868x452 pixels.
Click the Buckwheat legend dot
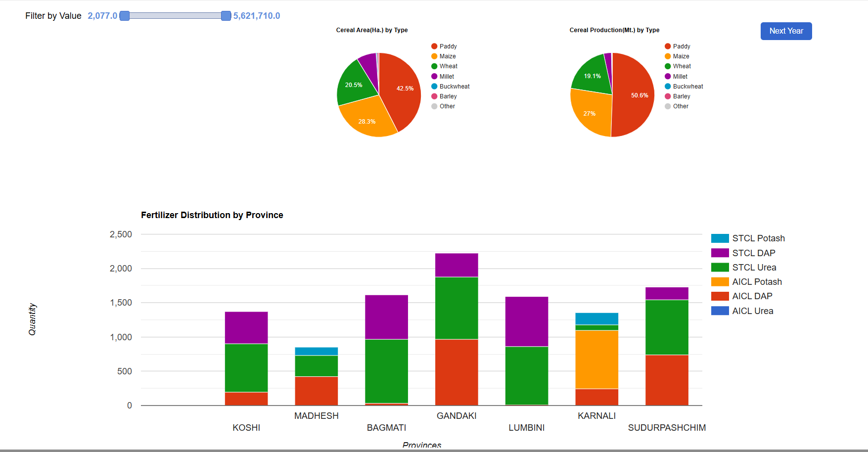click(434, 86)
